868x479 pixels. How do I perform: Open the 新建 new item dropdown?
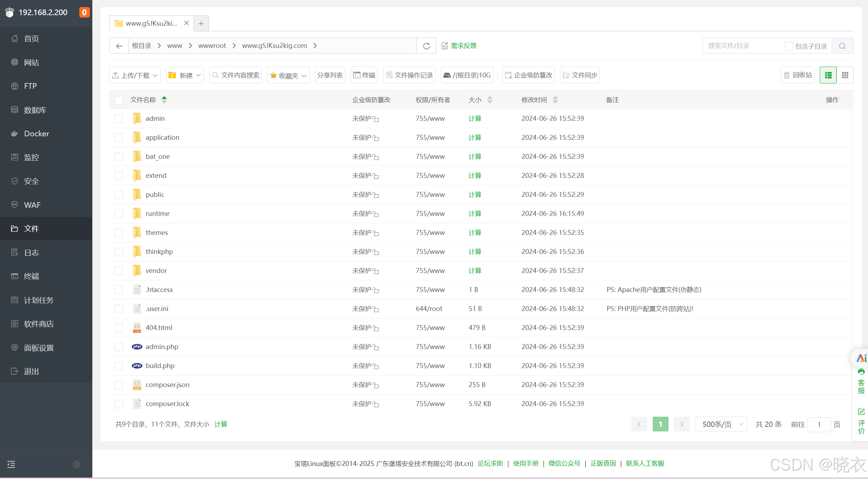tap(185, 75)
